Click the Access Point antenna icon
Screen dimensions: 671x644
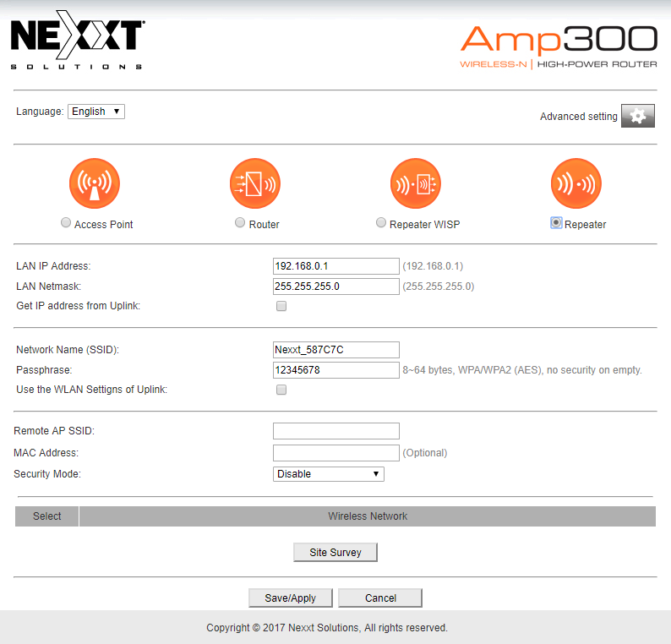coord(95,183)
